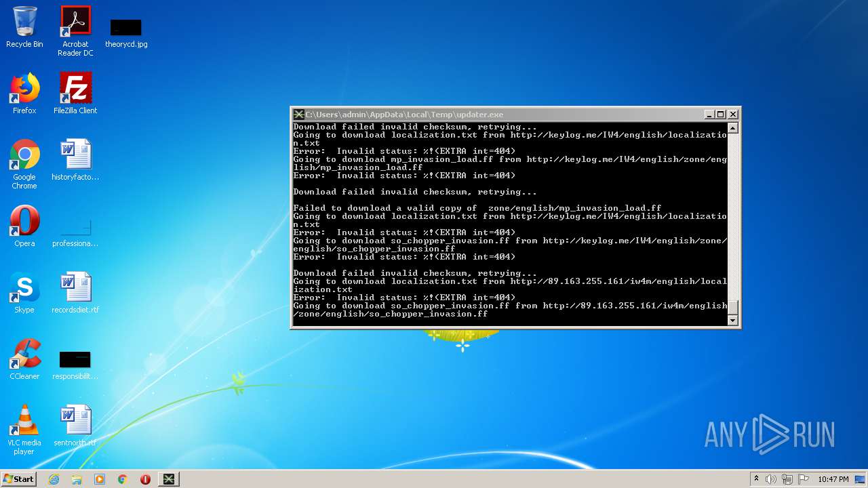Open the Firefox desktop shortcut
The image size is (868, 488).
24,94
